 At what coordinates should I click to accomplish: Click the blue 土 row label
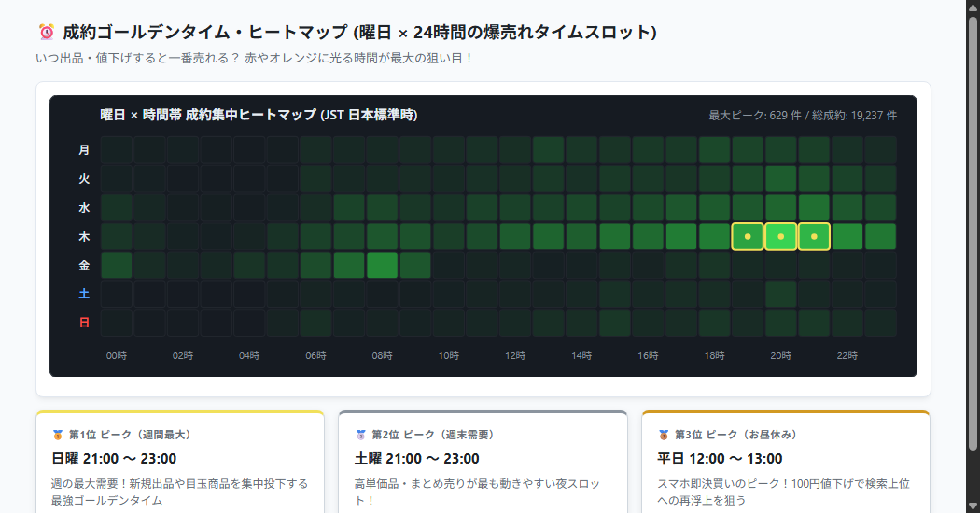tap(84, 294)
